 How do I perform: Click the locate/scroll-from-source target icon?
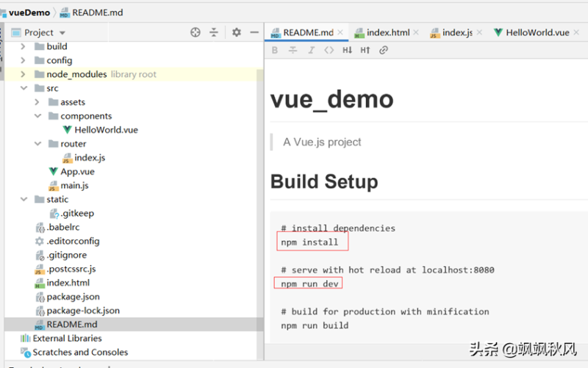pos(195,32)
